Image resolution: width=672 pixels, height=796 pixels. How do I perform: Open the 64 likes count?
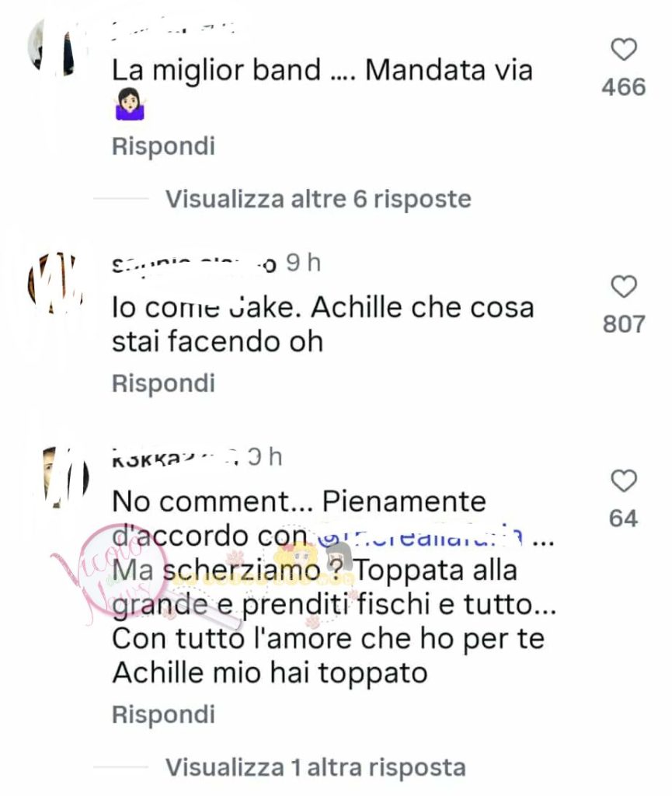point(623,518)
